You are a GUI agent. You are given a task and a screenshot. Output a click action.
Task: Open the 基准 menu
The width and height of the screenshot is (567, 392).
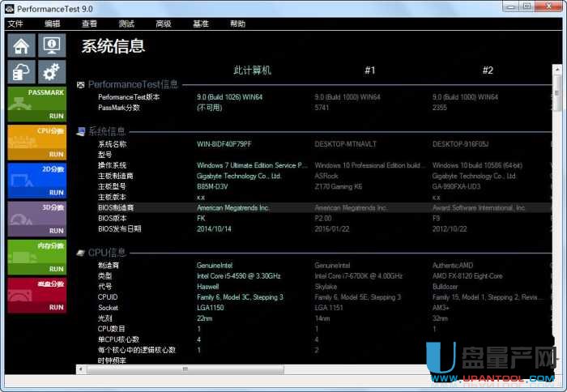[200, 24]
